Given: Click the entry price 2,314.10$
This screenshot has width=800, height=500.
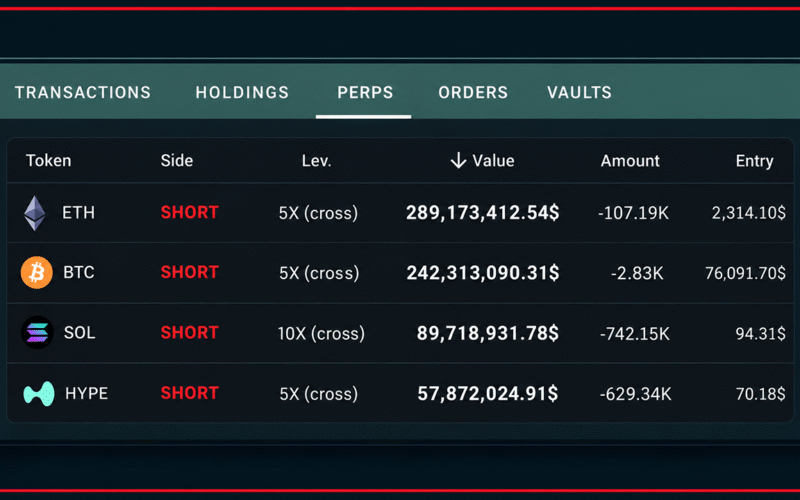Looking at the screenshot, I should coord(749,213).
